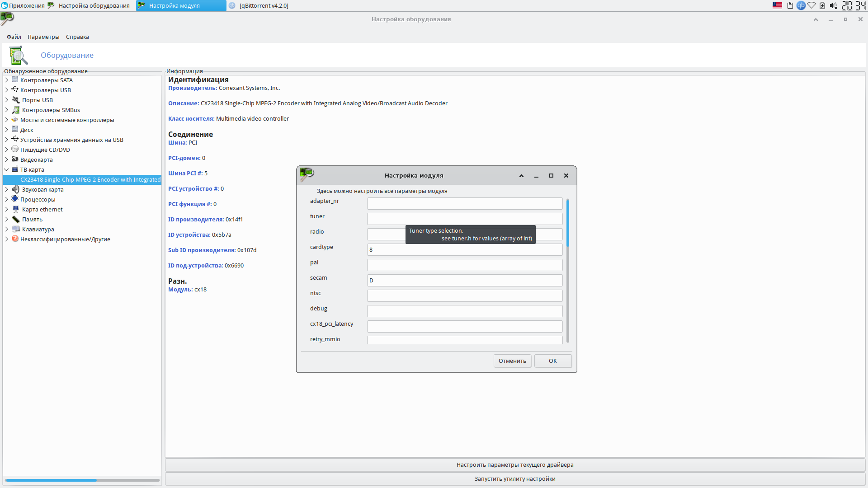This screenshot has width=868, height=488.
Task: Click the CD/DVD burners (Пишущие CD/DVD) disc icon
Action: pyautogui.click(x=15, y=150)
